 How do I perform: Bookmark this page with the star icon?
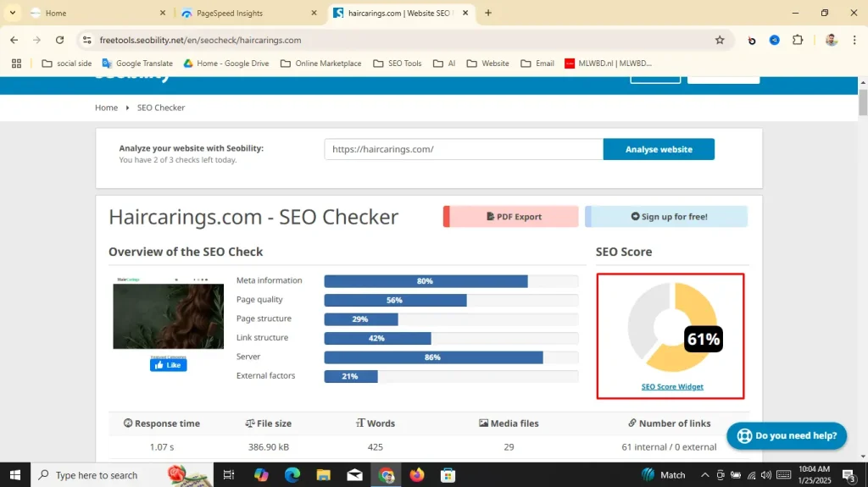pos(720,40)
